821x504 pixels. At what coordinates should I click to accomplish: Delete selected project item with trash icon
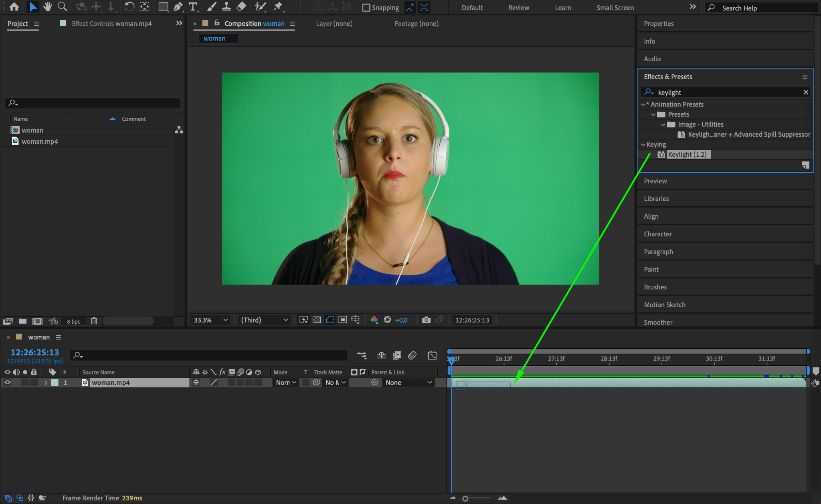point(94,321)
